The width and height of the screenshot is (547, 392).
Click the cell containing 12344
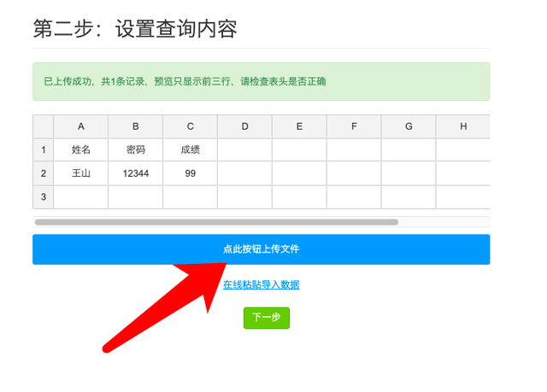[x=136, y=173]
